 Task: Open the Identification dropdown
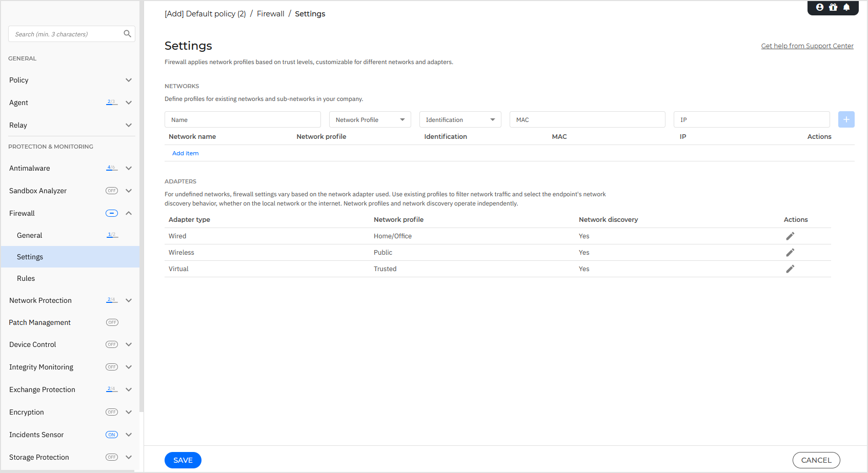coord(460,119)
